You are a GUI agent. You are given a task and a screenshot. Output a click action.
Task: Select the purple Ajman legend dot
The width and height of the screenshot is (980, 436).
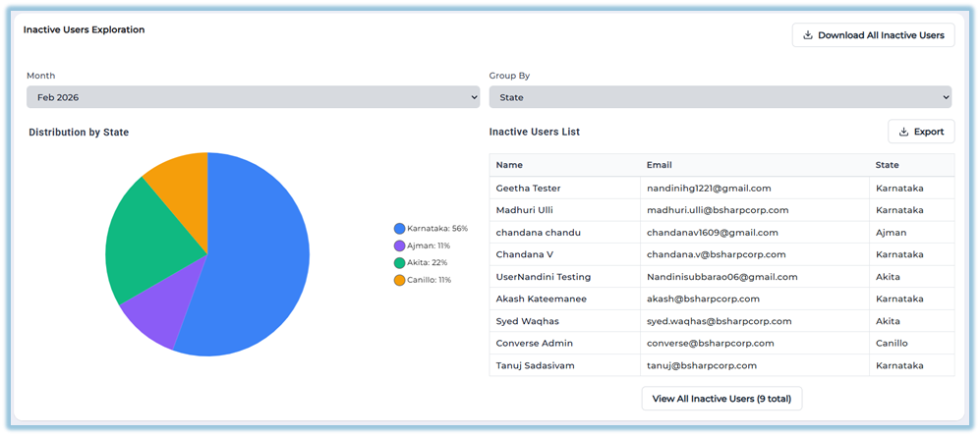(399, 245)
